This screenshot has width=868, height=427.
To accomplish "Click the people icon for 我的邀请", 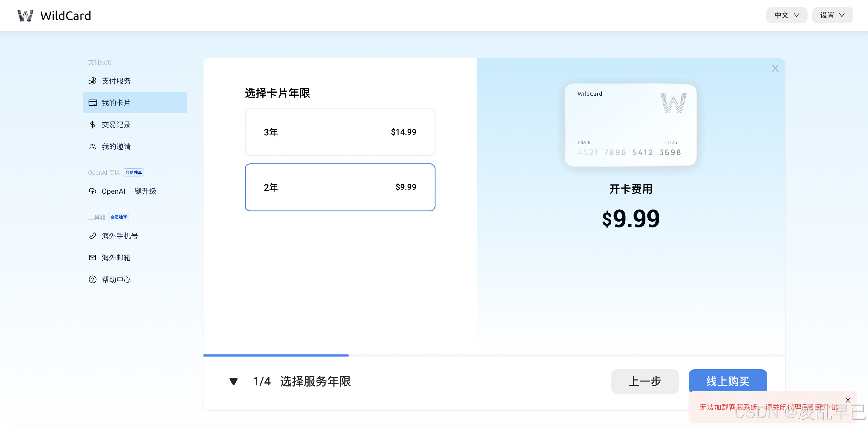I will pyautogui.click(x=92, y=147).
